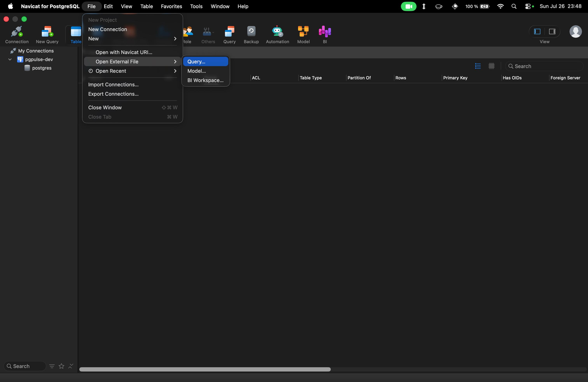
Task: Choose Import Connections...
Action: pyautogui.click(x=132, y=84)
